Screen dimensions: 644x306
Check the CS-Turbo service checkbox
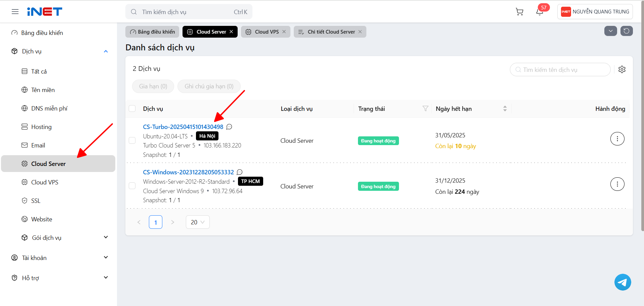point(132,140)
